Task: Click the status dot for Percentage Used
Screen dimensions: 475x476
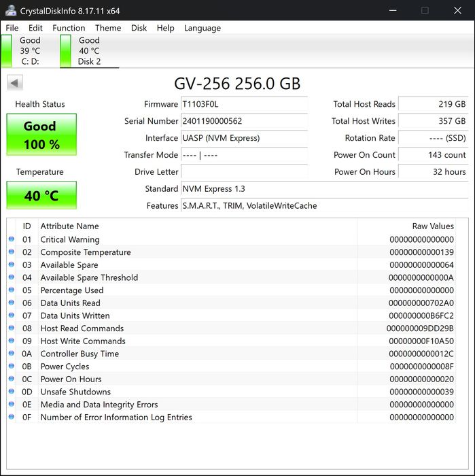Action: coord(12,290)
